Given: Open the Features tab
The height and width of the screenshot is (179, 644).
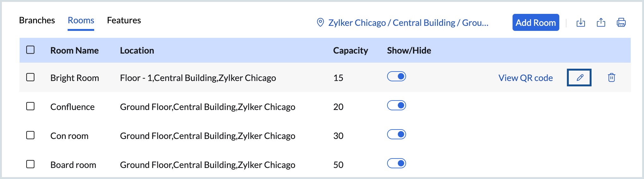Looking at the screenshot, I should pyautogui.click(x=124, y=20).
